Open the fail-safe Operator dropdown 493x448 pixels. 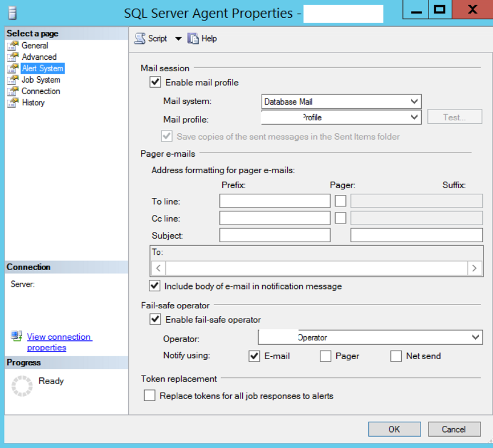pos(370,337)
